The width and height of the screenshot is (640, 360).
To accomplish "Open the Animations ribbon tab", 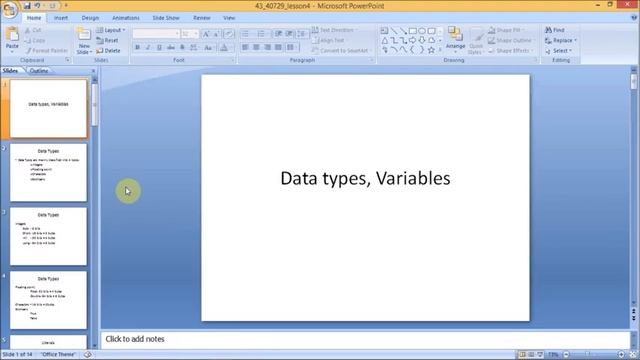I will click(x=126, y=18).
